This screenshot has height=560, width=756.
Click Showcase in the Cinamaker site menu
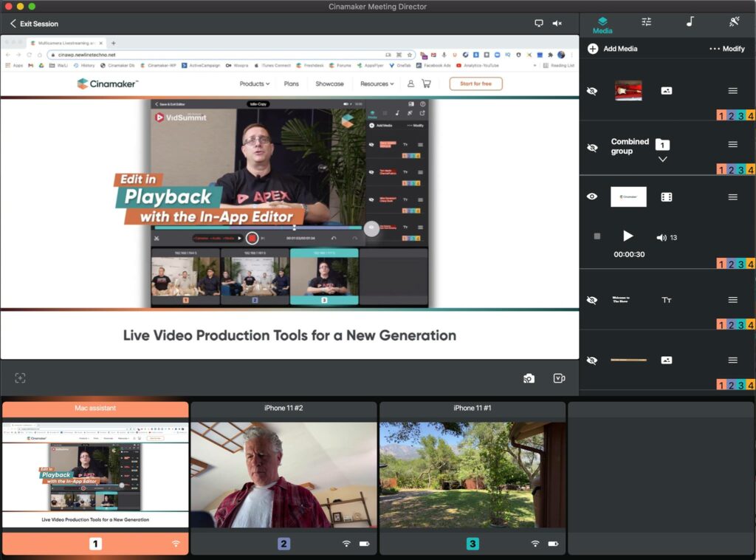(x=329, y=83)
